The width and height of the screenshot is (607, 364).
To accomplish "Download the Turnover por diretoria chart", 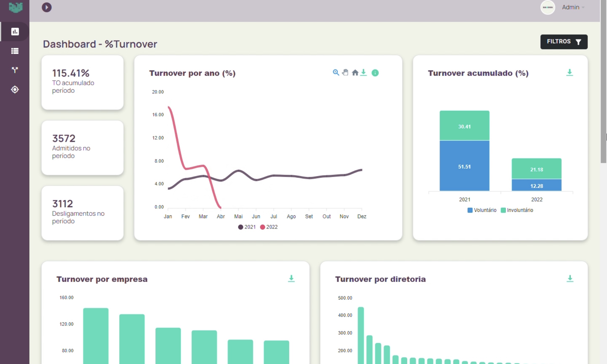I will (570, 278).
